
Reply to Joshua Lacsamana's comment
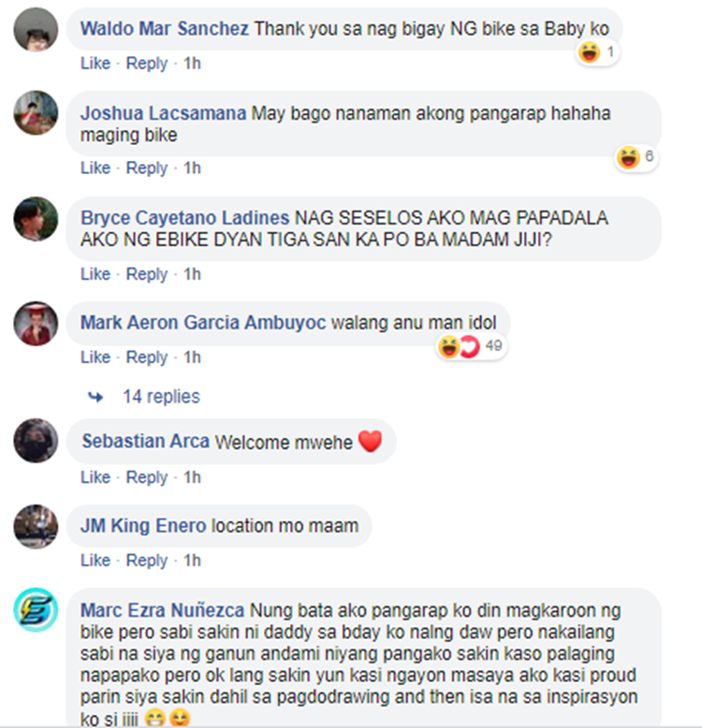coord(147,167)
